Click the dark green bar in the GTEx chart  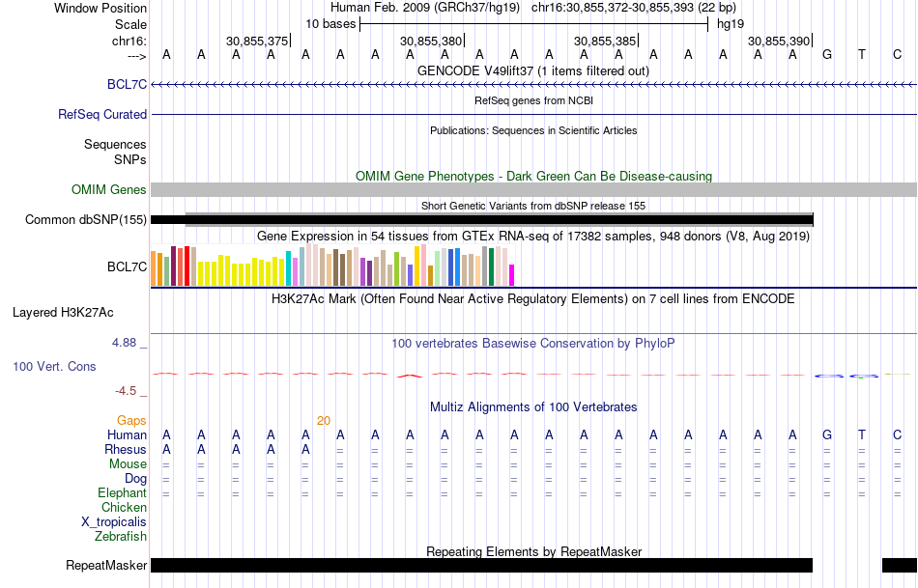[491, 266]
